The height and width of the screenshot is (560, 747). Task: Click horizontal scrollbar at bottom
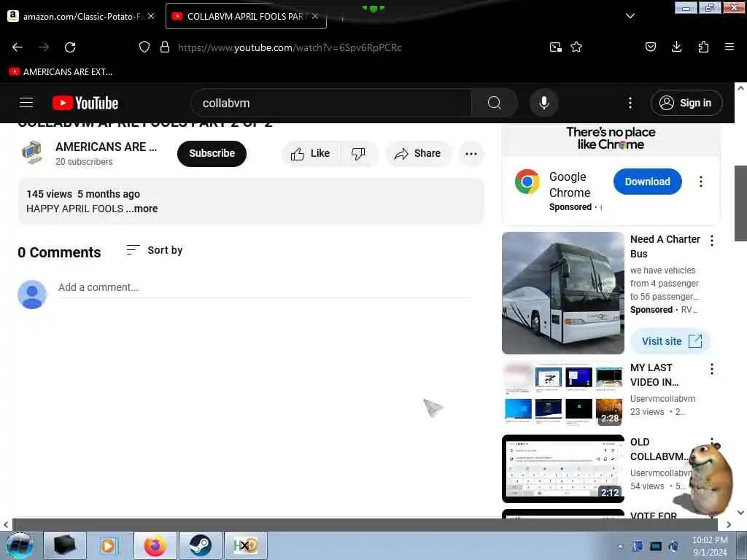pyautogui.click(x=365, y=524)
